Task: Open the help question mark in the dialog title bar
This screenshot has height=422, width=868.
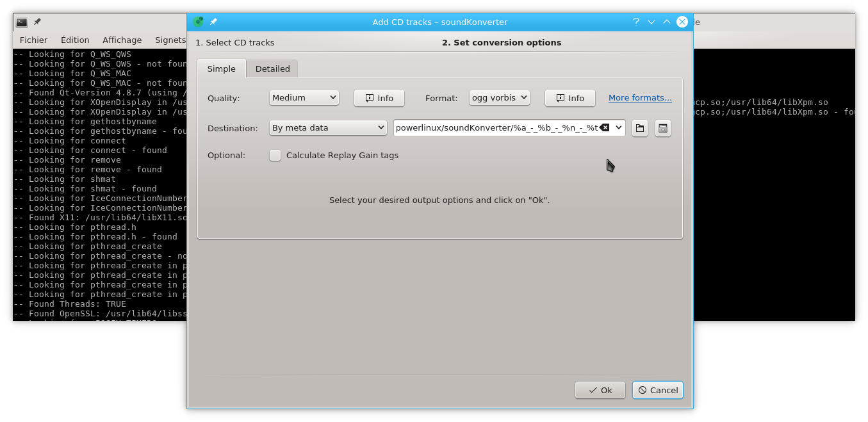Action: 636,22
